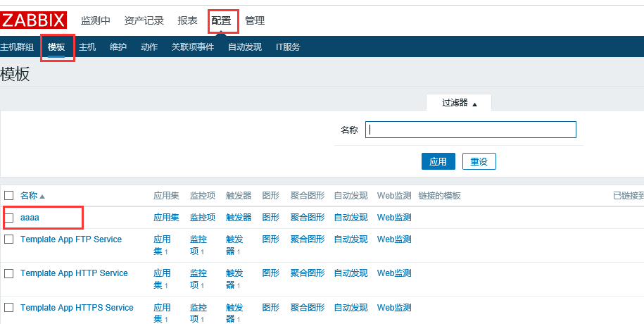Viewport: 644px width, 324px height.
Task: Tick the select-all checkbox in header
Action: click(x=9, y=195)
